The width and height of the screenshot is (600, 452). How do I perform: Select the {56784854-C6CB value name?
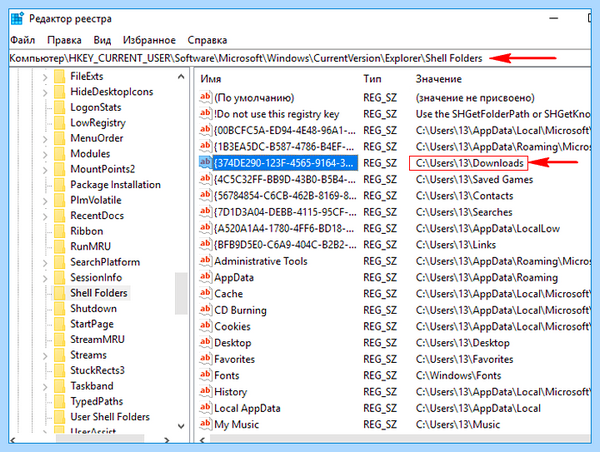285,196
